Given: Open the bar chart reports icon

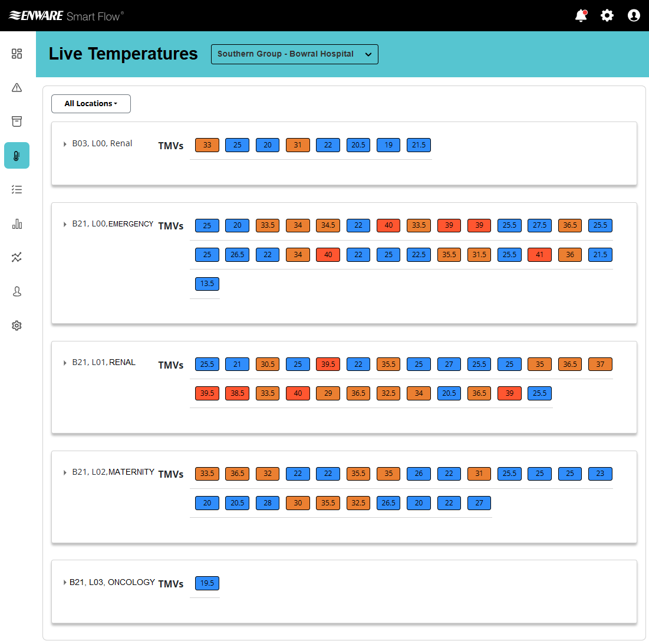Looking at the screenshot, I should pos(17,224).
